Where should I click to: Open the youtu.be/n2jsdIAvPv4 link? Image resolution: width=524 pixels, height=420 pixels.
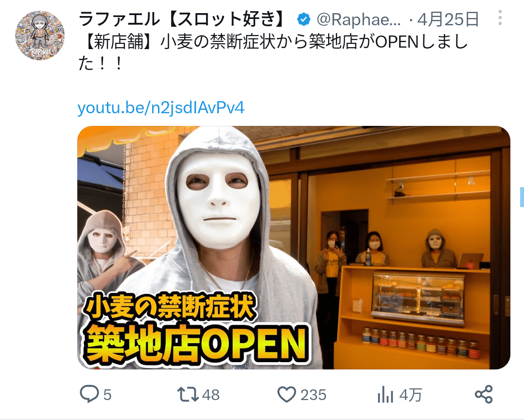pyautogui.click(x=161, y=108)
